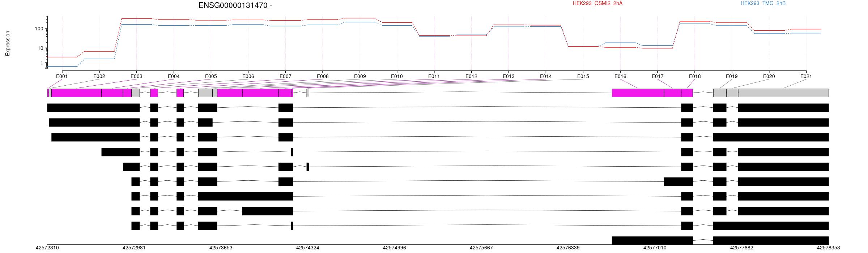This screenshot has width=868, height=253.
Task: Click the tiny isolated gray exon in the gene model
Action: click(x=308, y=93)
